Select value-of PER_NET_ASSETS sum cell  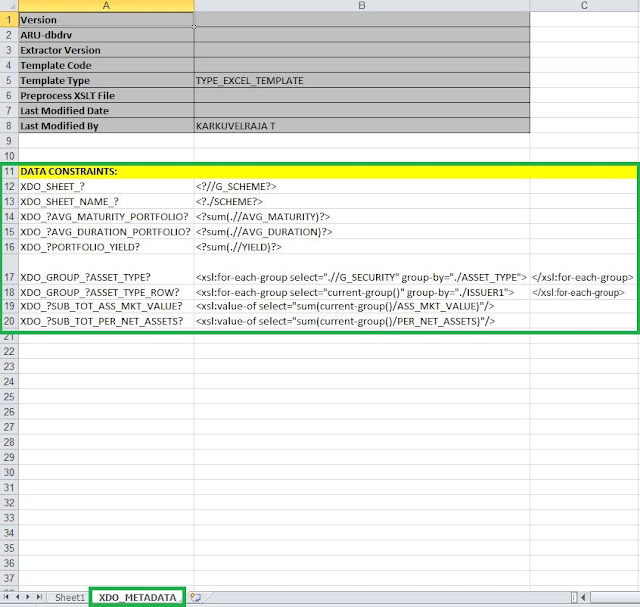tap(362, 321)
